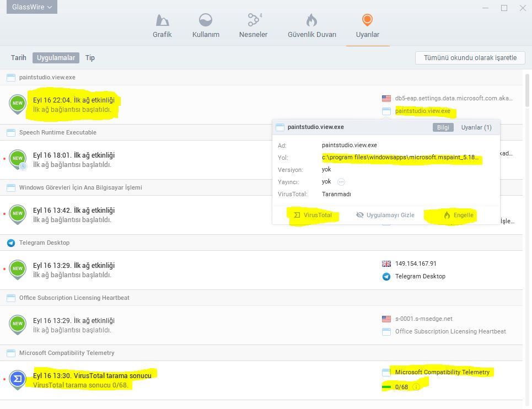532x409 pixels.
Task: Switch popup to the Uyarılar (1) tab
Action: [476, 127]
